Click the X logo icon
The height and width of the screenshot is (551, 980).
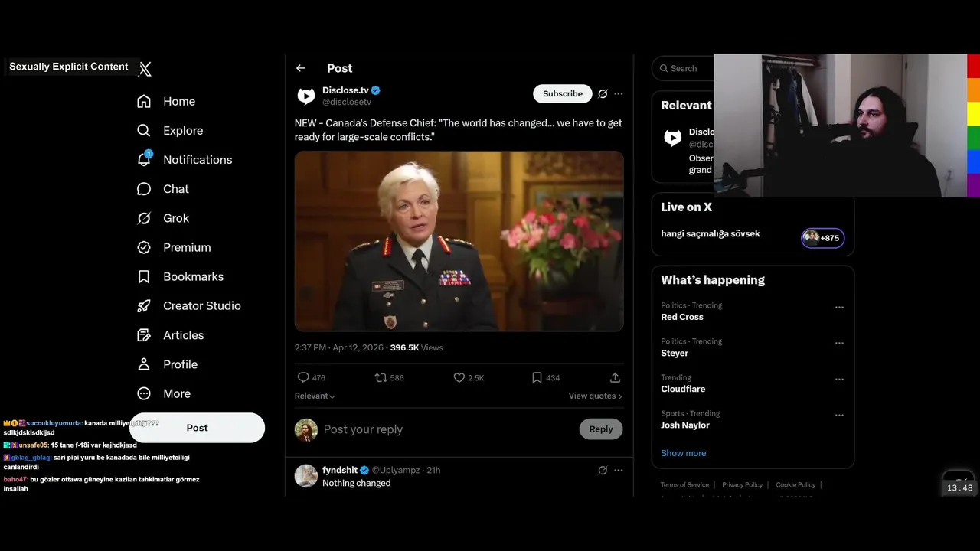[145, 69]
